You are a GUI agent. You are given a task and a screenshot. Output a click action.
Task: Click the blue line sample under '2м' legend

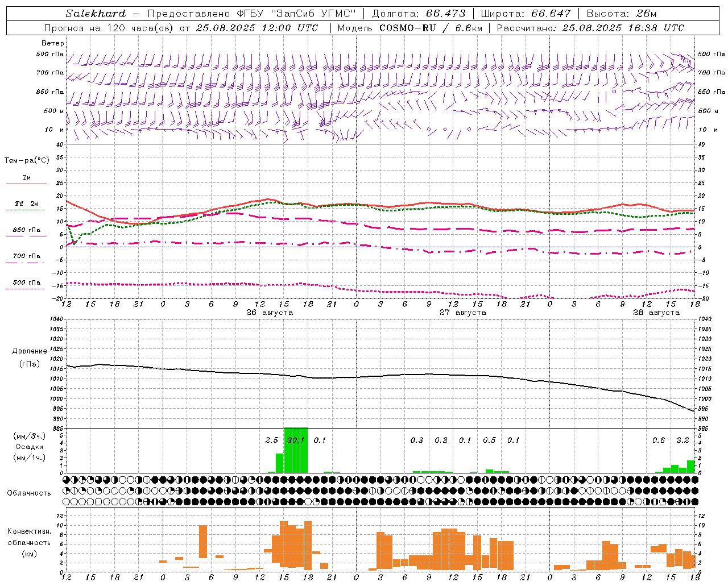[x=26, y=184]
